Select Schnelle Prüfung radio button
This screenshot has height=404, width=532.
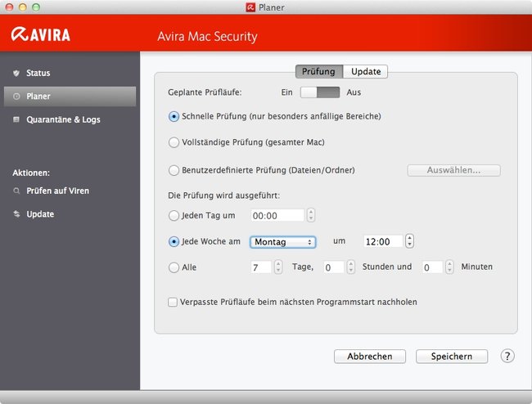pyautogui.click(x=174, y=117)
